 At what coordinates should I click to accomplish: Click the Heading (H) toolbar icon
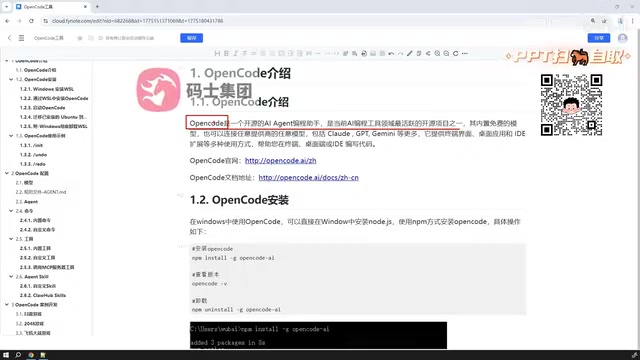coord(217,53)
